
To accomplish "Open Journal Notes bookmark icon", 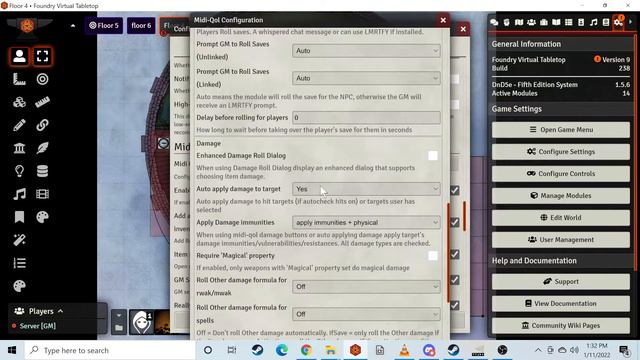I will pos(19,217).
